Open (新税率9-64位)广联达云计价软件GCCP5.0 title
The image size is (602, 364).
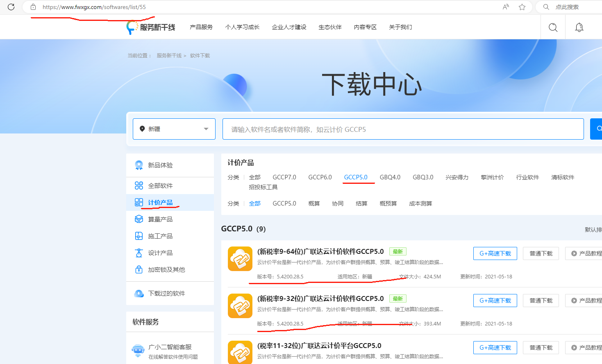(x=320, y=251)
